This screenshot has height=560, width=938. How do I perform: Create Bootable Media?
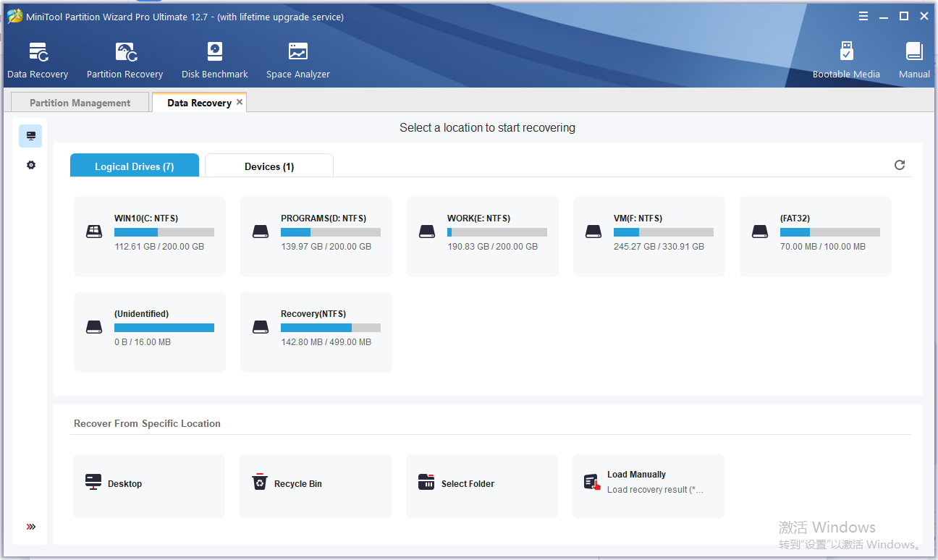[x=847, y=59]
